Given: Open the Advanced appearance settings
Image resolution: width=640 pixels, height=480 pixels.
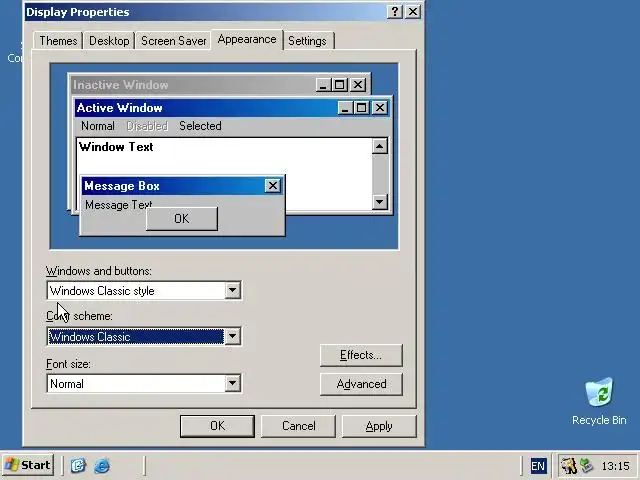Looking at the screenshot, I should point(361,384).
